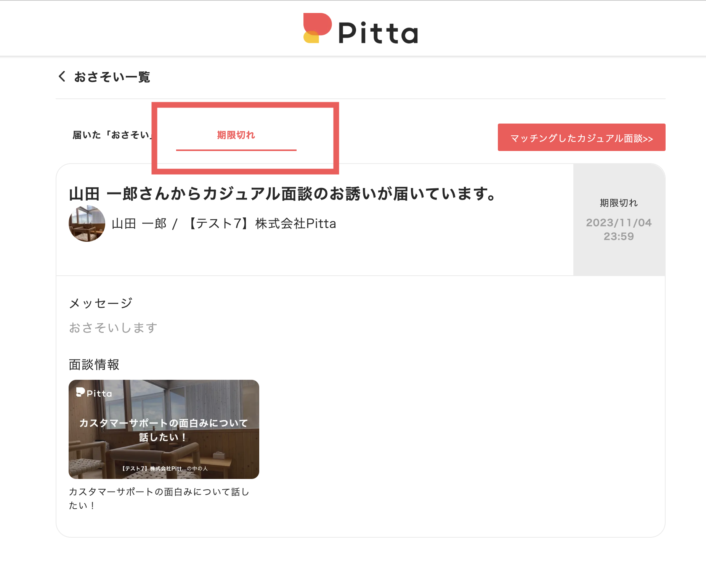Go back to おさそい一覧
Image resolution: width=706 pixels, height=588 pixels.
[x=112, y=77]
